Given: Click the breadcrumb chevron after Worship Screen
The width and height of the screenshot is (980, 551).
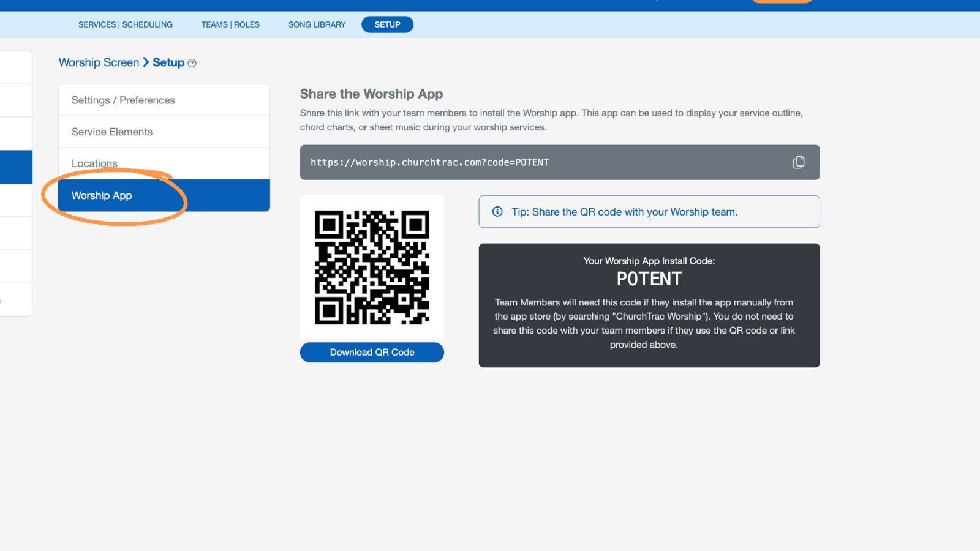Looking at the screenshot, I should (146, 62).
